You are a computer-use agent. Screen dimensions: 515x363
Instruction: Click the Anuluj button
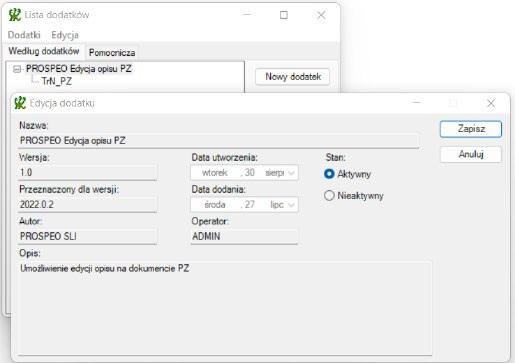[x=471, y=154]
